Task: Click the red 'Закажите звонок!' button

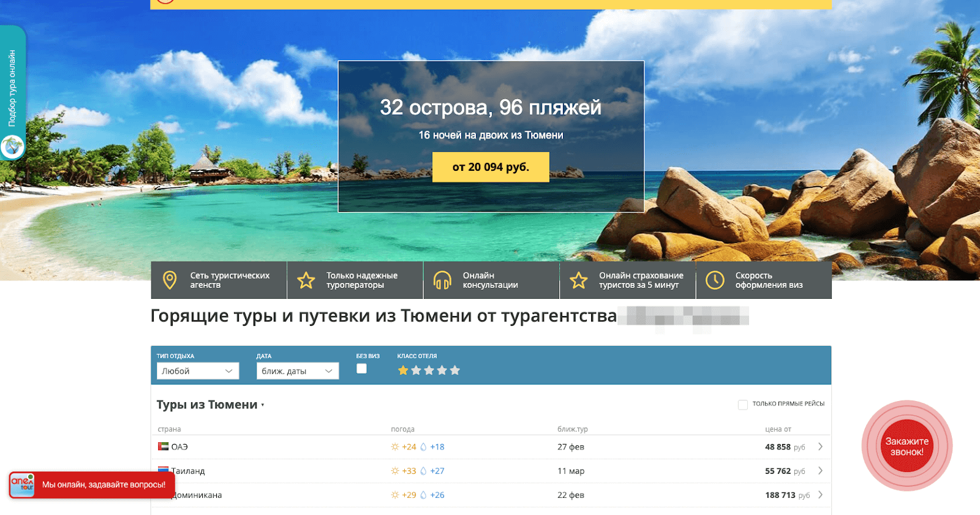Action: [x=907, y=446]
